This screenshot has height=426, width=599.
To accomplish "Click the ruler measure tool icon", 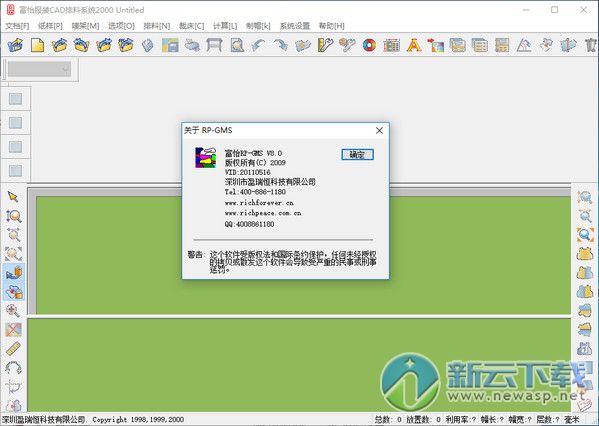I will tap(13, 349).
